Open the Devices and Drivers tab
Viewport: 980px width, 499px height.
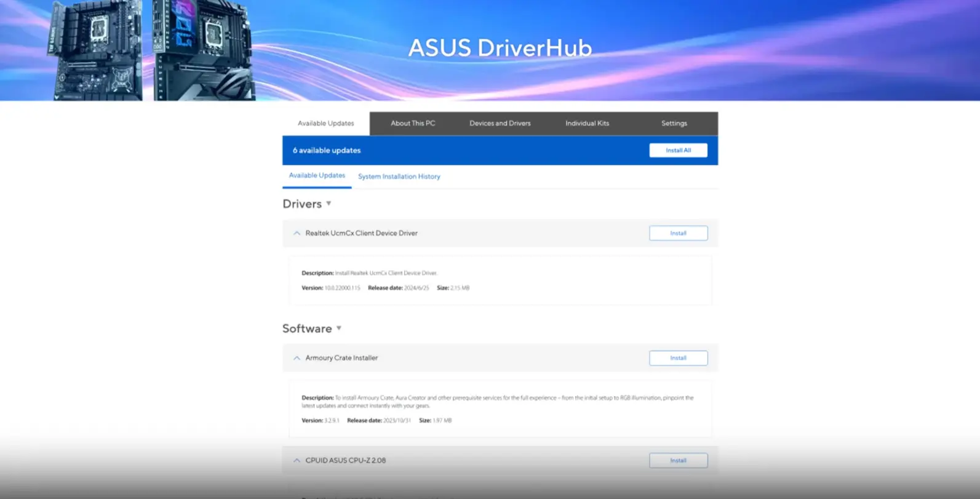pyautogui.click(x=500, y=123)
